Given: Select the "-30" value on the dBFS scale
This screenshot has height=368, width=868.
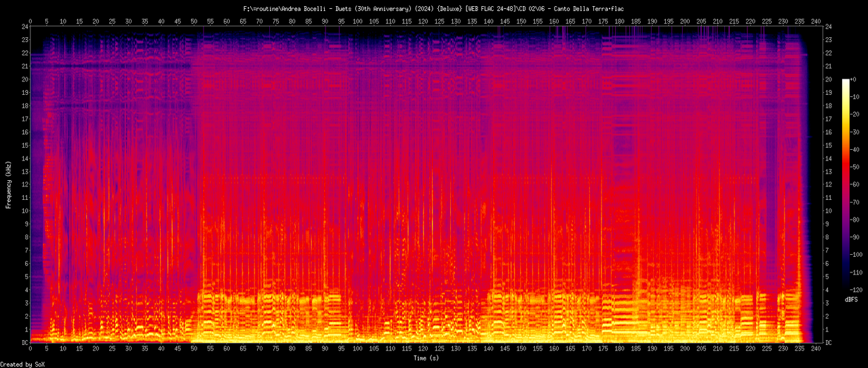Looking at the screenshot, I should pyautogui.click(x=855, y=132).
